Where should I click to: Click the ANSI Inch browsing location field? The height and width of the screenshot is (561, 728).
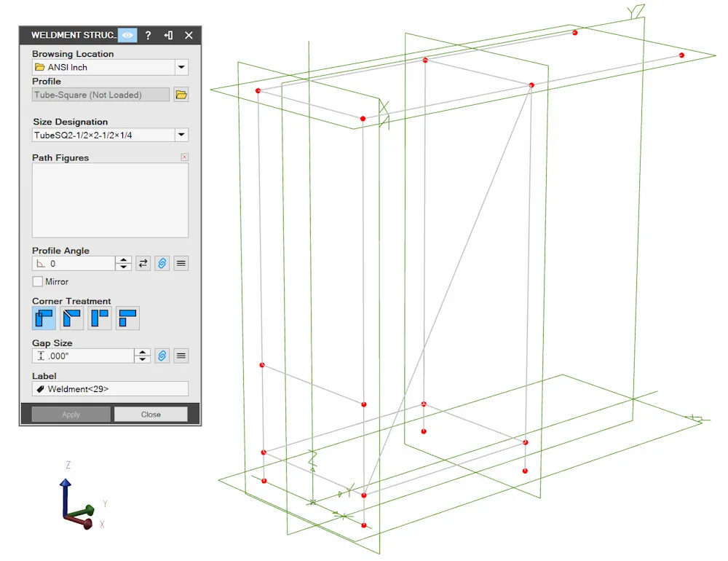click(103, 68)
